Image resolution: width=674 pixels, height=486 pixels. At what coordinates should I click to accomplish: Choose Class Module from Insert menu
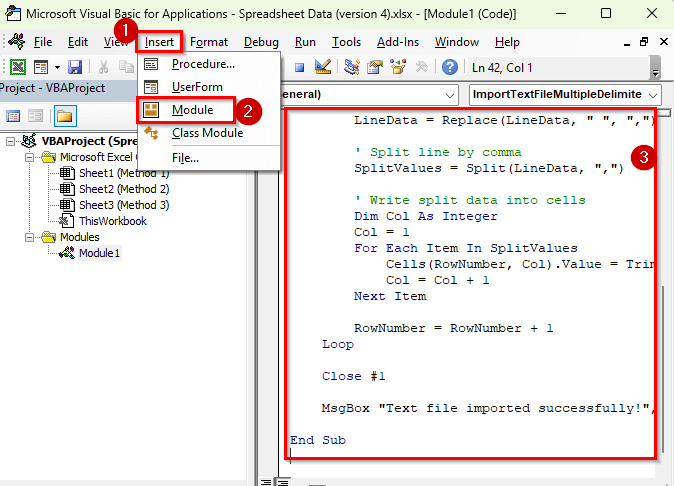pyautogui.click(x=209, y=133)
